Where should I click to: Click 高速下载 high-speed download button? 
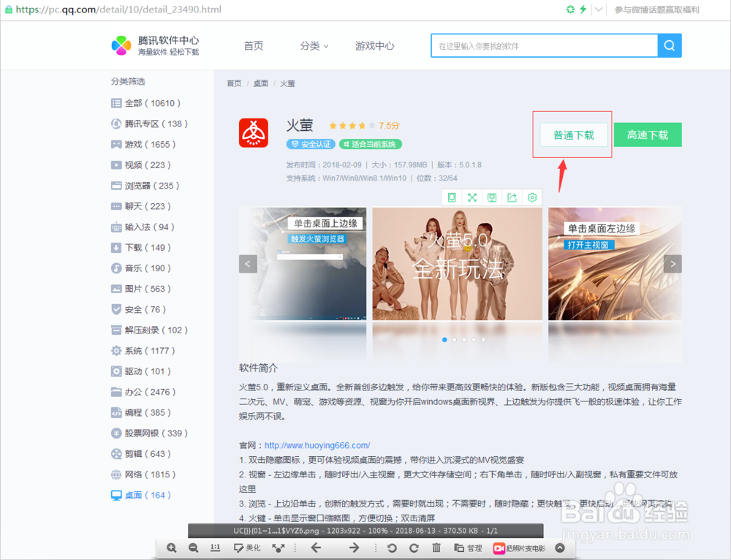click(x=648, y=135)
